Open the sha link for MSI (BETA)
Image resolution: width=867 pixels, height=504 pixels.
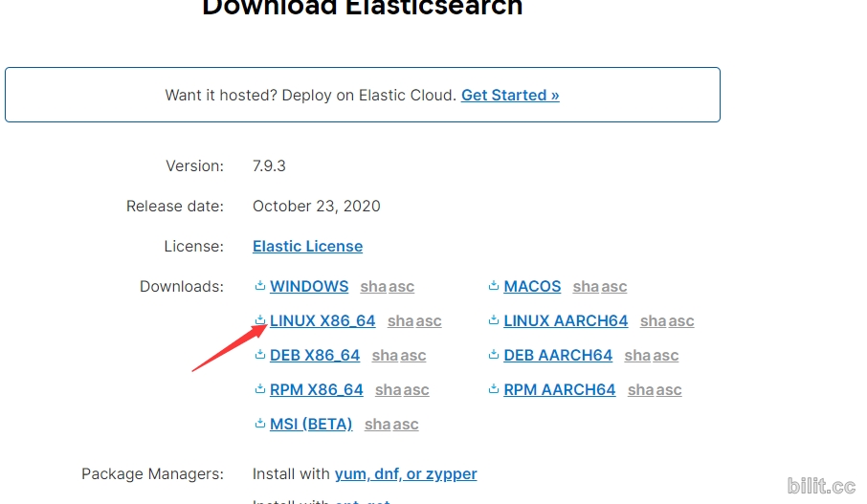[378, 424]
